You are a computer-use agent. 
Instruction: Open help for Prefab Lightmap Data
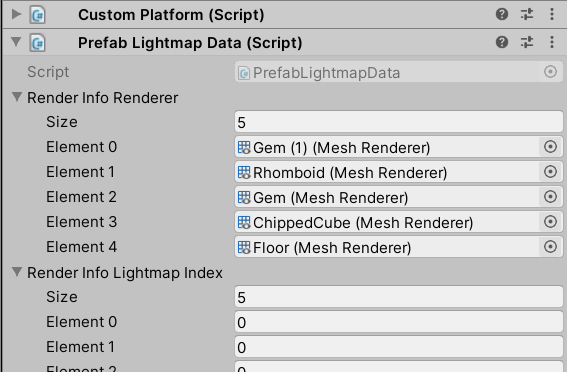pyautogui.click(x=502, y=42)
